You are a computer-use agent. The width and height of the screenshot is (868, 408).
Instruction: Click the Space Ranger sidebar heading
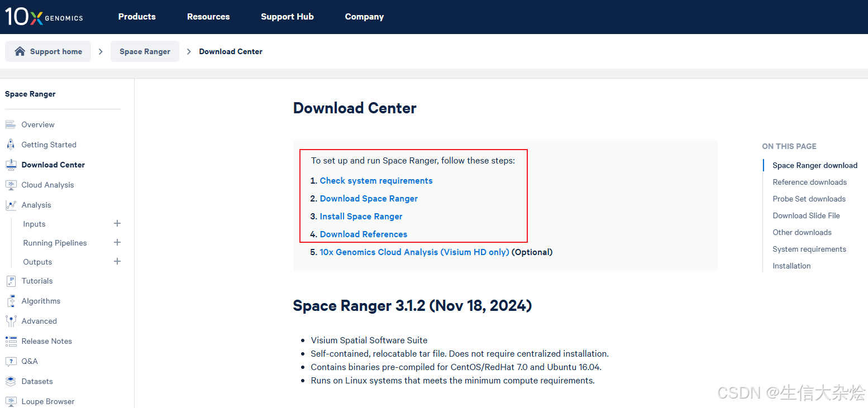click(x=30, y=94)
